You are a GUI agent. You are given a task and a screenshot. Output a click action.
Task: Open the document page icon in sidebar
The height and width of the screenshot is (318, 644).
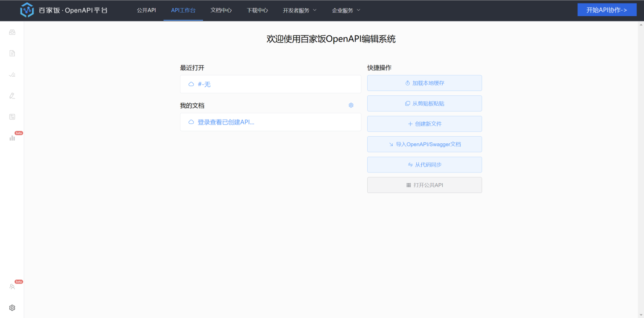click(12, 53)
